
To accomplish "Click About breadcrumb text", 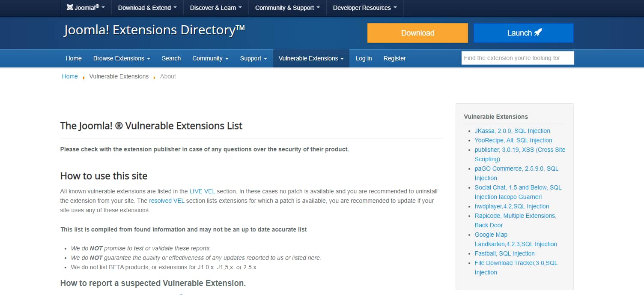I will point(168,76).
